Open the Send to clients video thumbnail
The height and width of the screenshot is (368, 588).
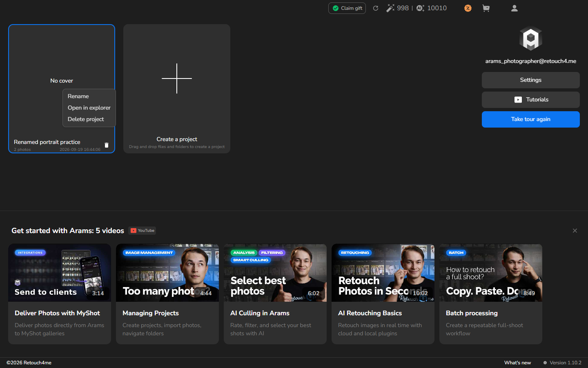click(60, 273)
